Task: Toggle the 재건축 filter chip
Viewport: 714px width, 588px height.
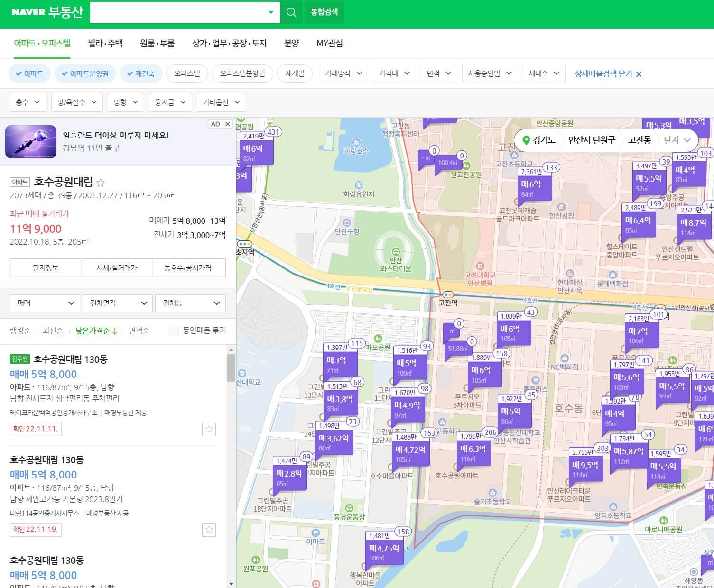Action: 141,73
